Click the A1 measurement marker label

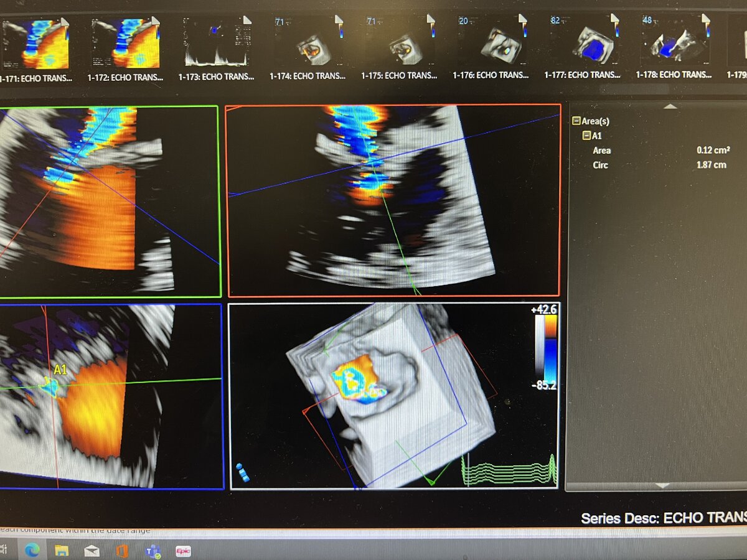(x=60, y=370)
